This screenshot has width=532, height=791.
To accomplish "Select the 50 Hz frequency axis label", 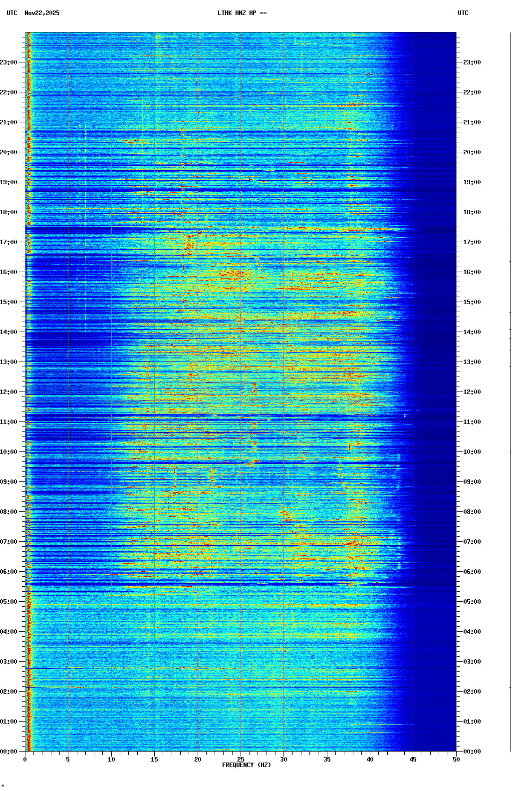I will (x=456, y=760).
